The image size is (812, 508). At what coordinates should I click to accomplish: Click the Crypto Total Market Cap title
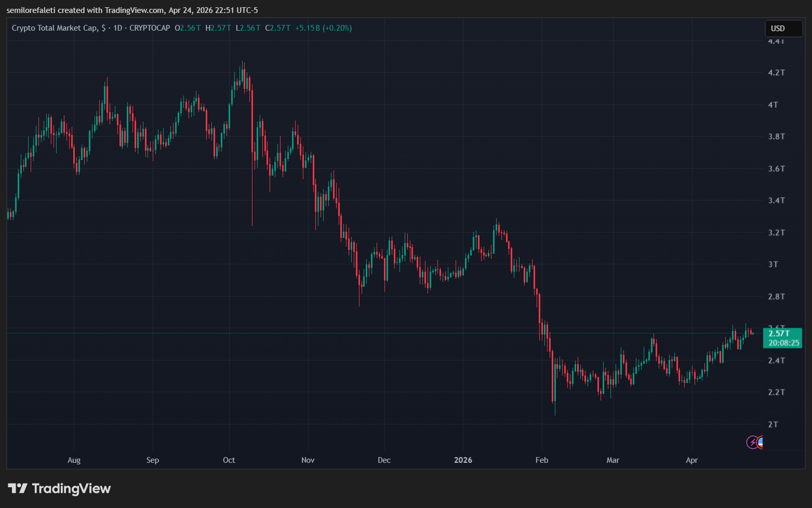pos(55,28)
